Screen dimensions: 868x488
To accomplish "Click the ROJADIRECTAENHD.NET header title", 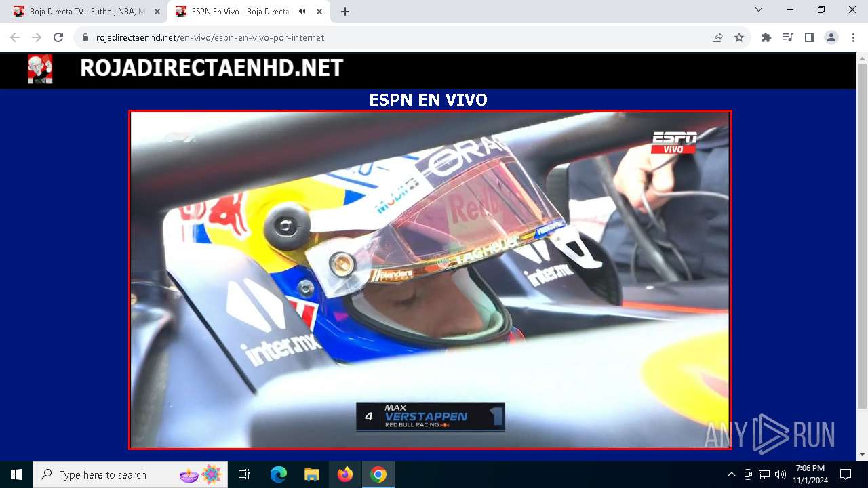I will point(212,68).
